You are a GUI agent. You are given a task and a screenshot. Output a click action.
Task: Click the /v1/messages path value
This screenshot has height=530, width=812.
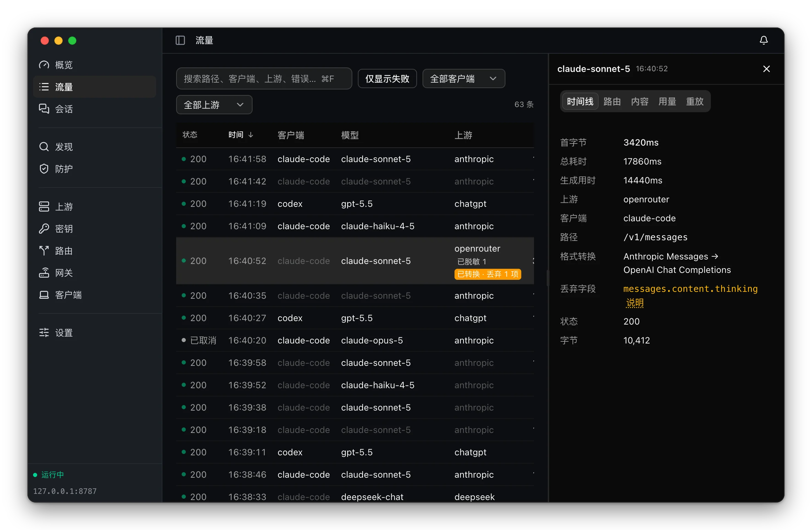pyautogui.click(x=655, y=237)
